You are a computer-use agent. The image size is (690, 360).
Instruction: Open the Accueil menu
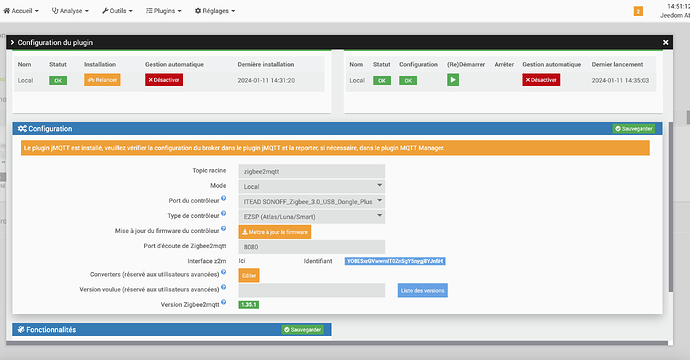pos(21,11)
